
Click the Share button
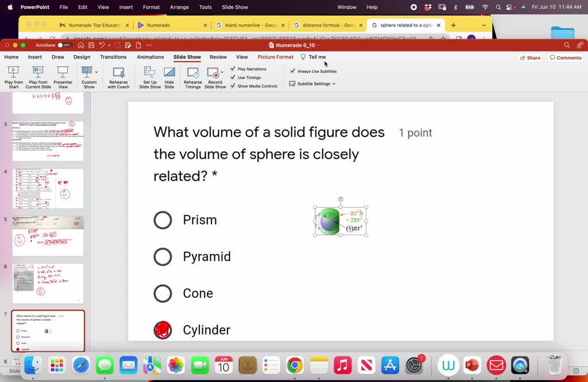point(529,57)
